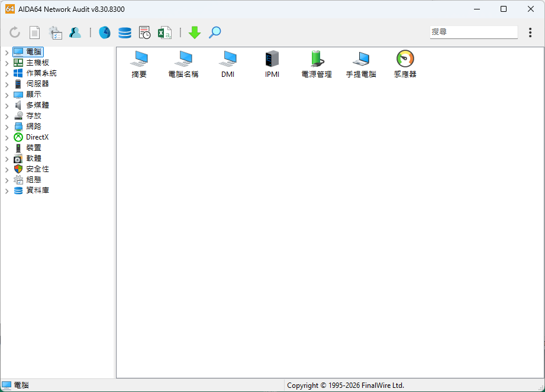Click into the 搜尋 search field
The image size is (545, 392).
pos(473,32)
